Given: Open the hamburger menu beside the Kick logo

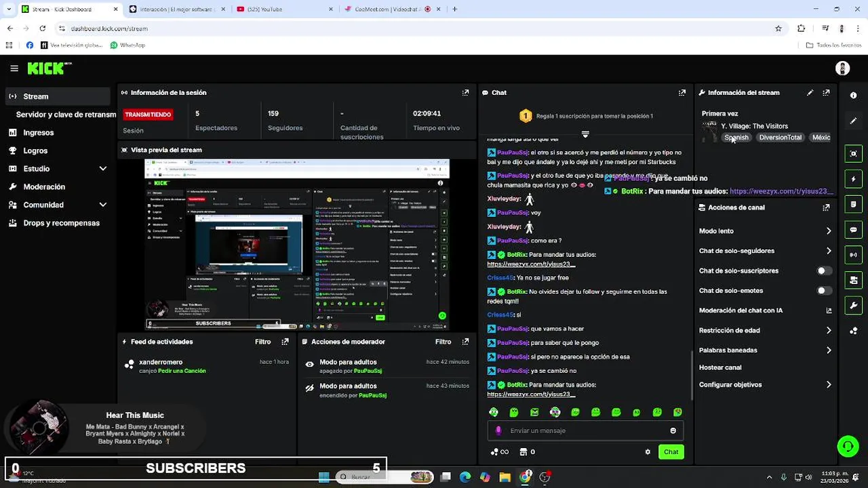Looking at the screenshot, I should [x=14, y=68].
